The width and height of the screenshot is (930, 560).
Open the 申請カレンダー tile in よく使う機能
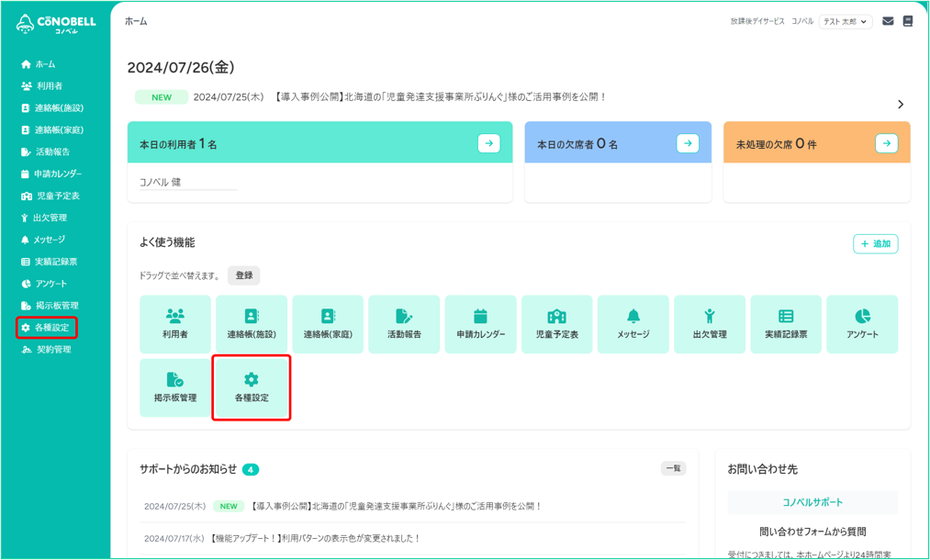pyautogui.click(x=480, y=324)
